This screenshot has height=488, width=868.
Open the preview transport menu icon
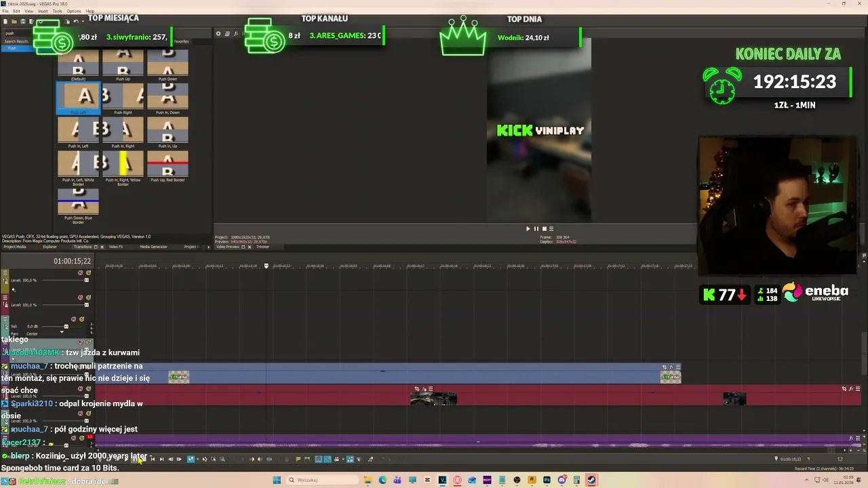click(x=551, y=228)
